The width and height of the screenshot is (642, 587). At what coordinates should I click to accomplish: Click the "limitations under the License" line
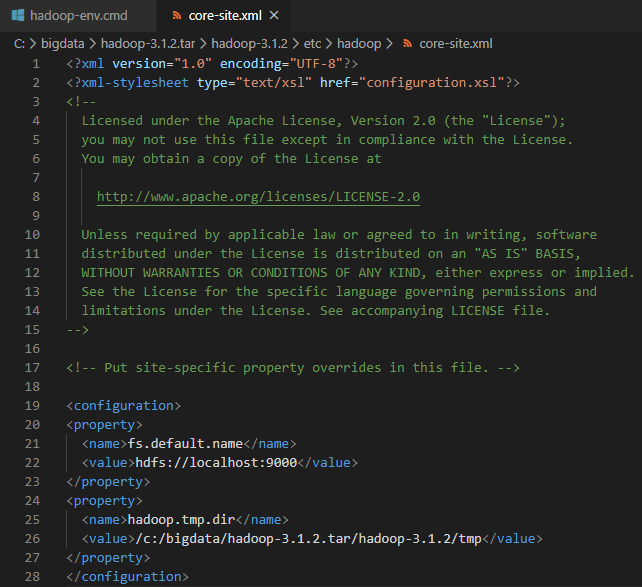pos(315,311)
